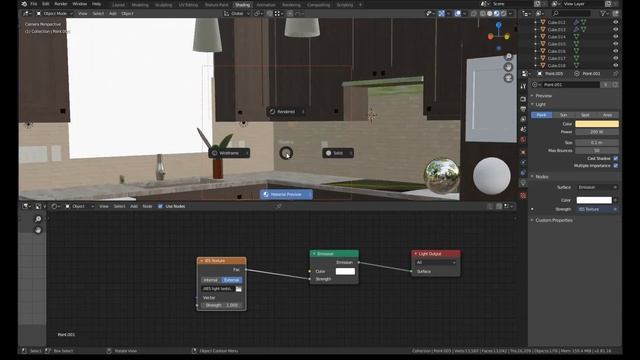Select Rendered in the shading pie menu
640x360 pixels.
click(286, 111)
